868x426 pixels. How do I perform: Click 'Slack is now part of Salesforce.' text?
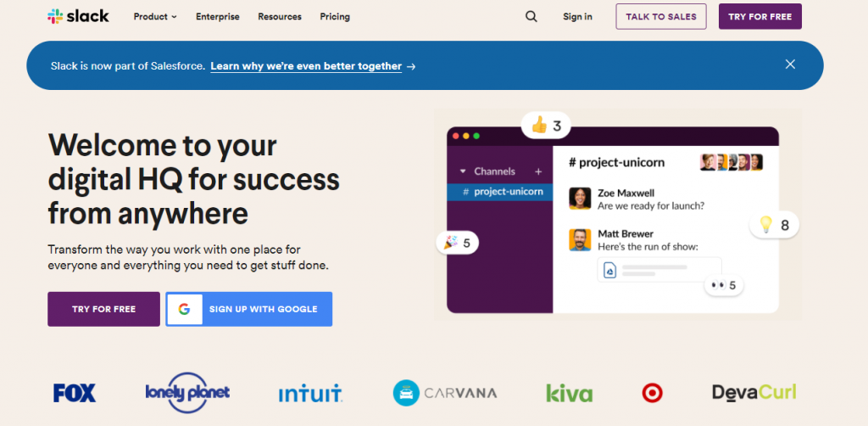128,66
